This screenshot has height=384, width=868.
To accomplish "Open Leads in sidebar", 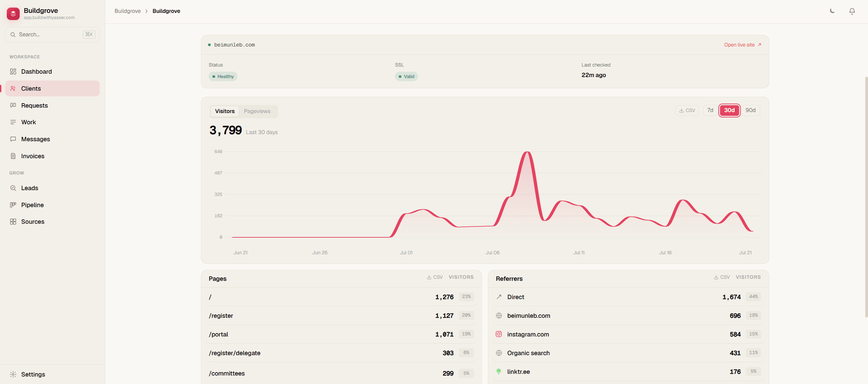I will coord(52,188).
